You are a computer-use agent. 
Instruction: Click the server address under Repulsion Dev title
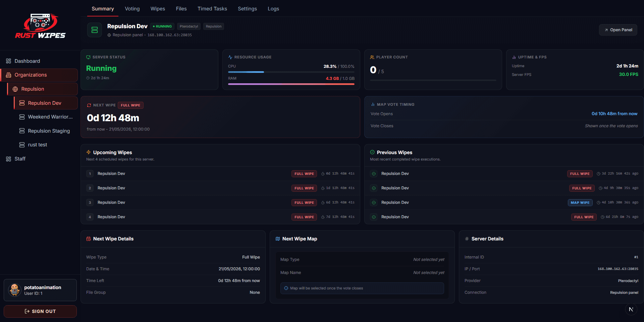click(170, 35)
